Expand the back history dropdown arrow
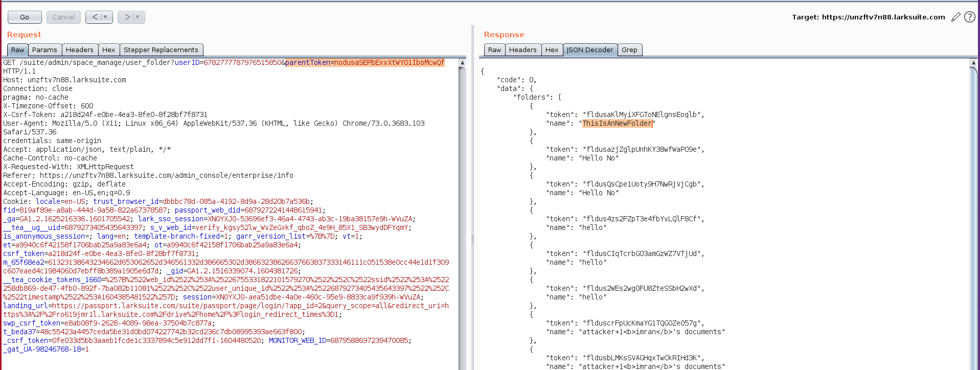This screenshot has width=980, height=370. tap(106, 17)
